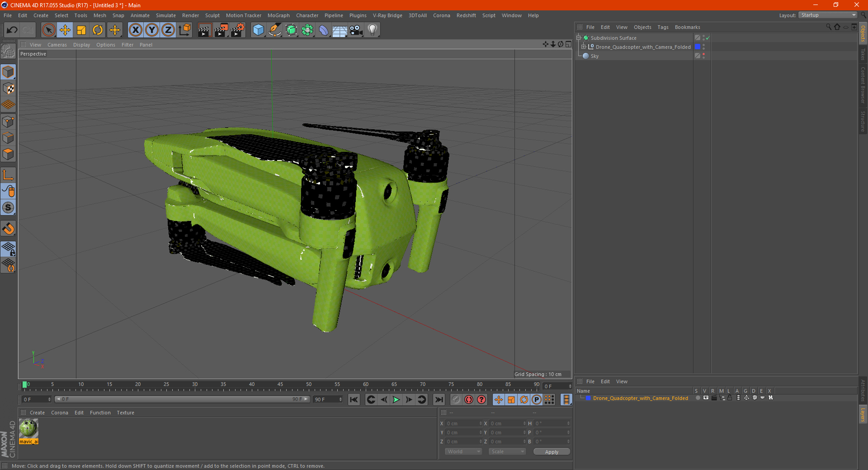Switch to Points mode
868x470 pixels.
click(x=8, y=122)
